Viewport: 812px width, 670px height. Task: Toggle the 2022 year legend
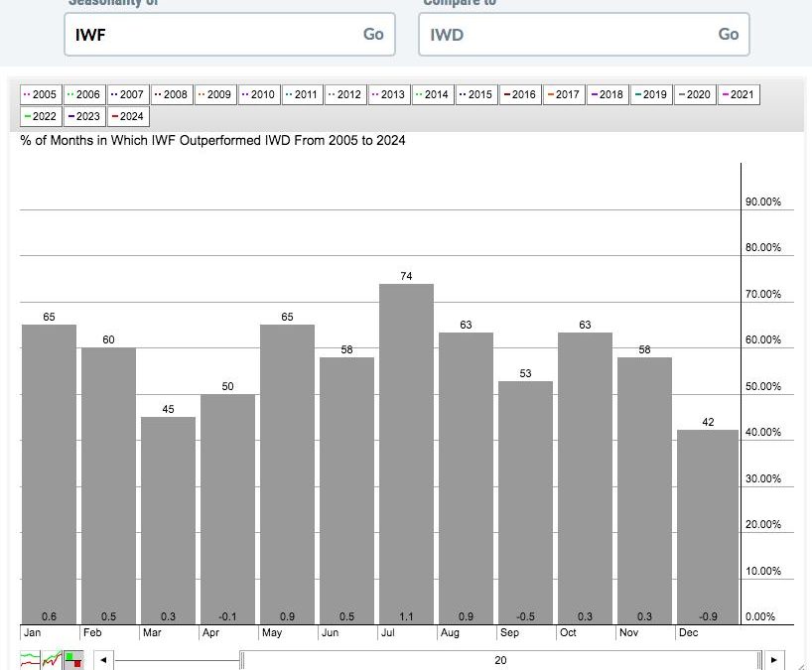point(41,116)
